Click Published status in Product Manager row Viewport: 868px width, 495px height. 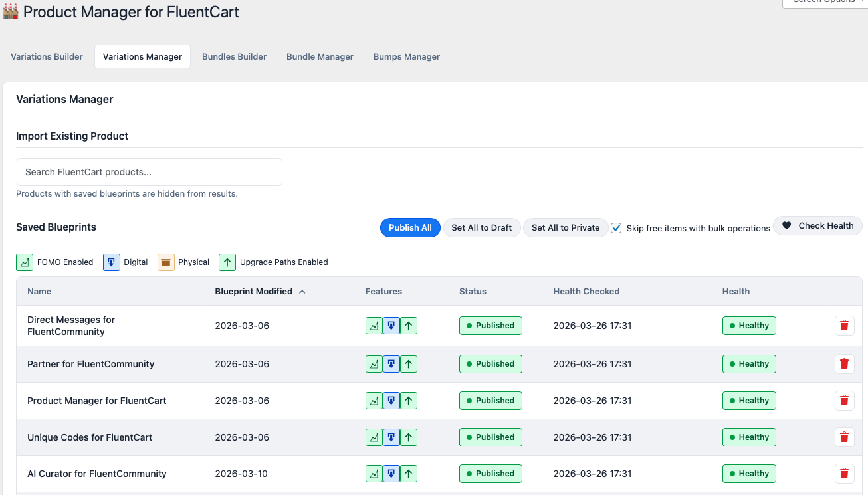point(490,401)
